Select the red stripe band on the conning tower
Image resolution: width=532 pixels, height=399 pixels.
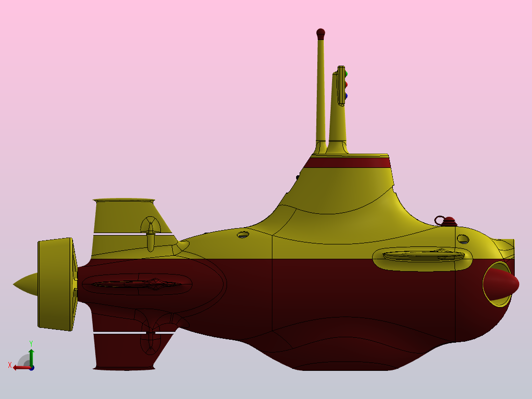point(348,162)
